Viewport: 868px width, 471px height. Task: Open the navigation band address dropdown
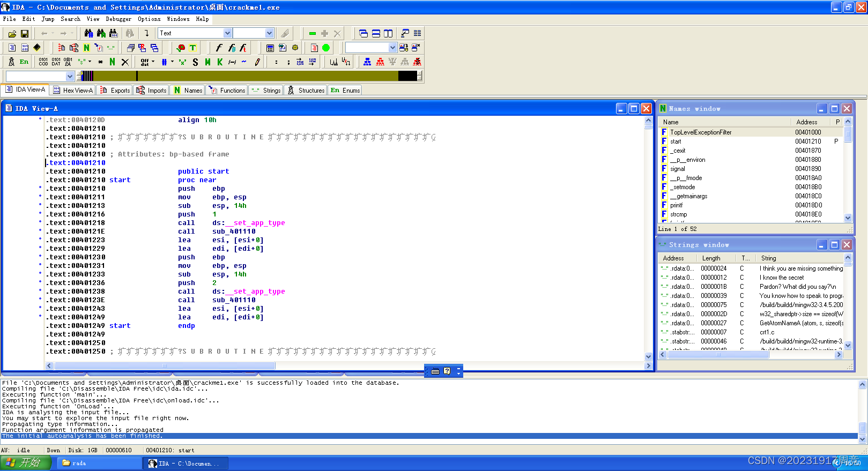pos(70,77)
